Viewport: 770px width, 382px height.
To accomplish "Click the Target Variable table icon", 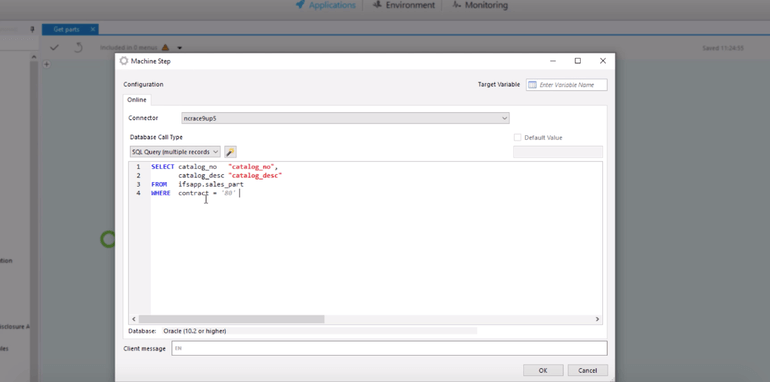I will 532,85.
